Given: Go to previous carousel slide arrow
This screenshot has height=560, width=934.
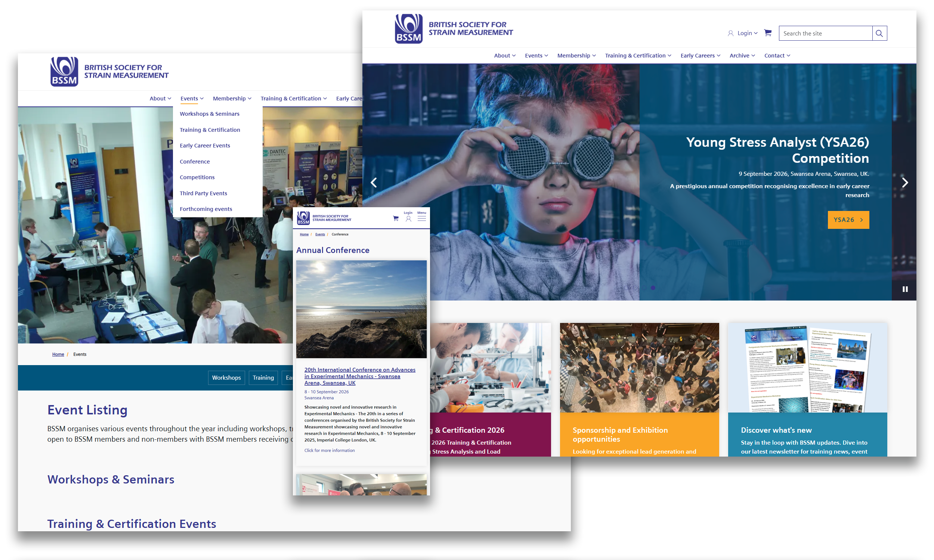Looking at the screenshot, I should 374,183.
